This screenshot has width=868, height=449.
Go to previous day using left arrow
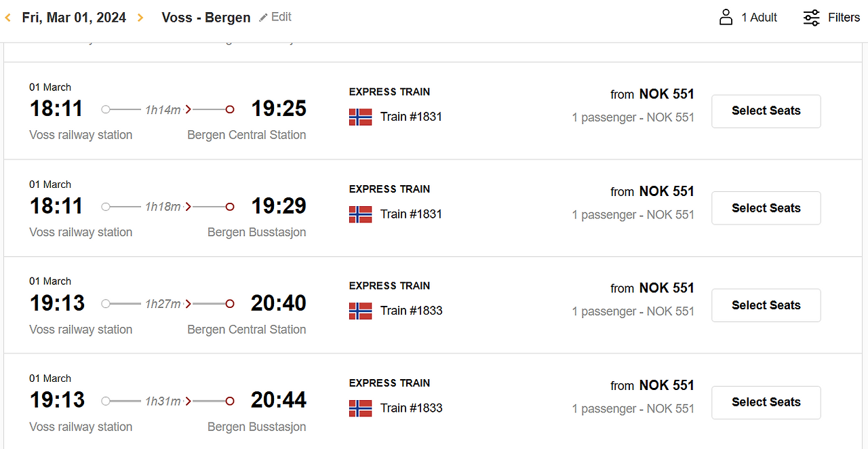[x=8, y=18]
